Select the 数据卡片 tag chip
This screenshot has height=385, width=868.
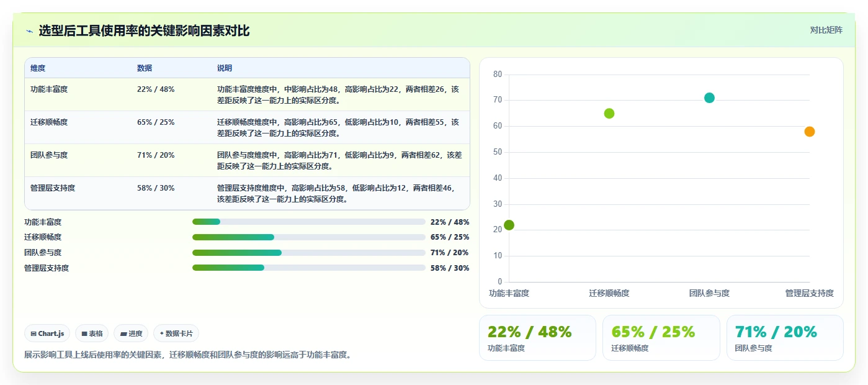pyautogui.click(x=176, y=333)
